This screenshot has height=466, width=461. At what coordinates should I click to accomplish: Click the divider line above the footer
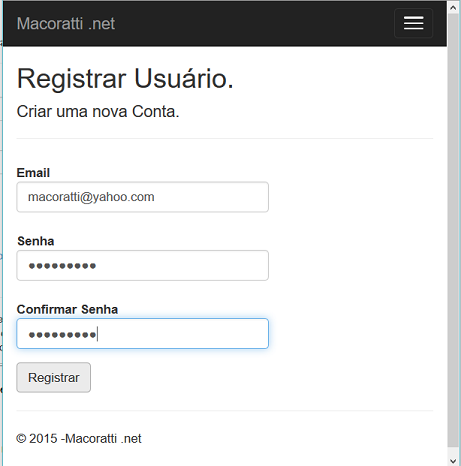(225, 411)
